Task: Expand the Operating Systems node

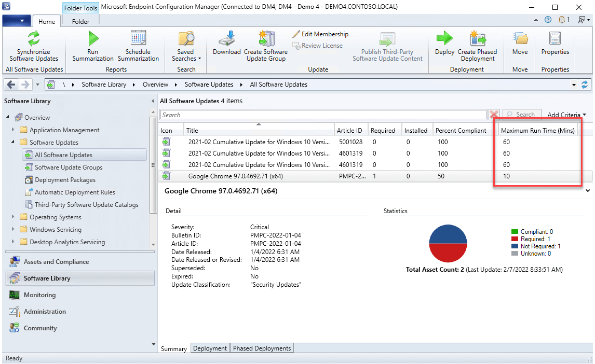Action: tap(13, 217)
